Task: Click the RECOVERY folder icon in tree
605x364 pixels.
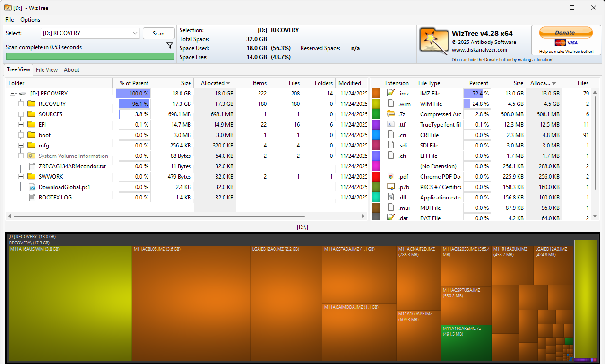Action: (32, 104)
